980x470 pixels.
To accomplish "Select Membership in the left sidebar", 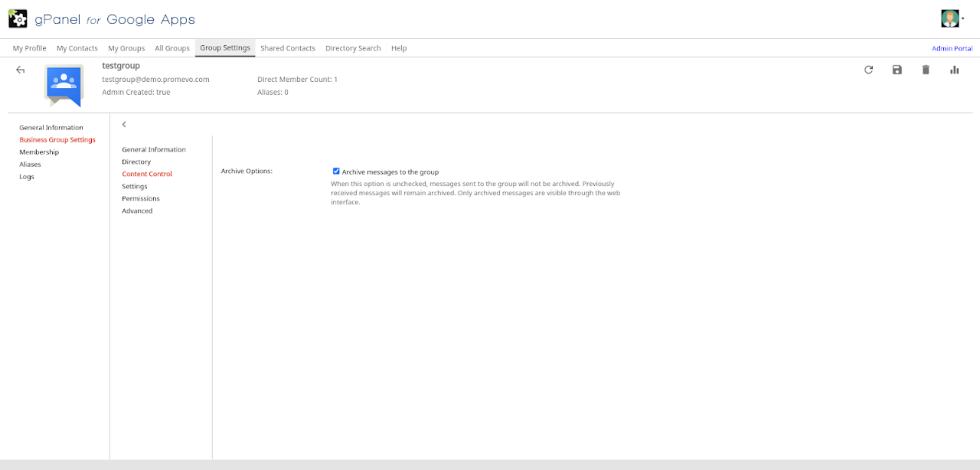I will [x=39, y=152].
